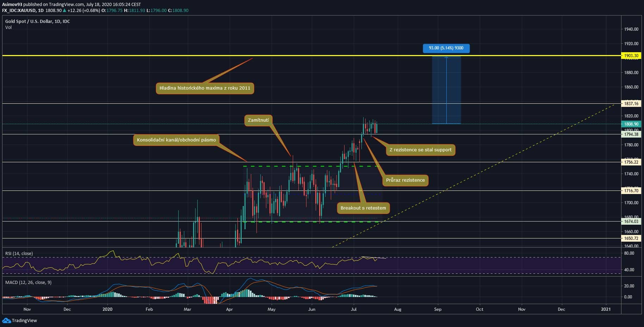Click the 'Breakout s retestem' annotation
The height and width of the screenshot is (327, 644).
point(363,208)
